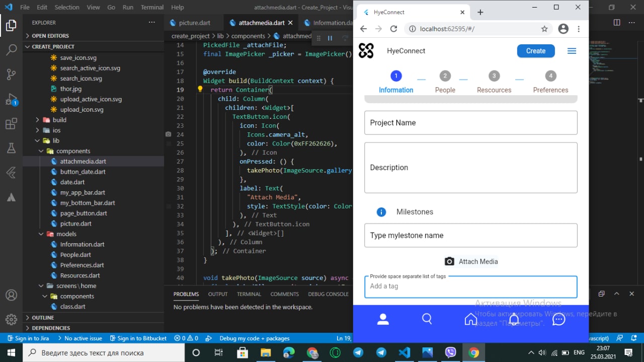The width and height of the screenshot is (644, 362).
Task: Click the Windows Start button
Action: 12,352
